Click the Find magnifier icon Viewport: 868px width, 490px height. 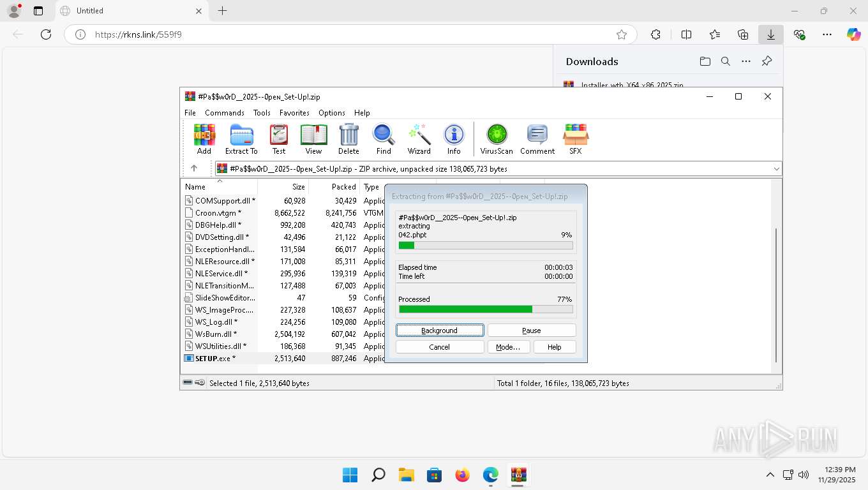pyautogui.click(x=384, y=139)
